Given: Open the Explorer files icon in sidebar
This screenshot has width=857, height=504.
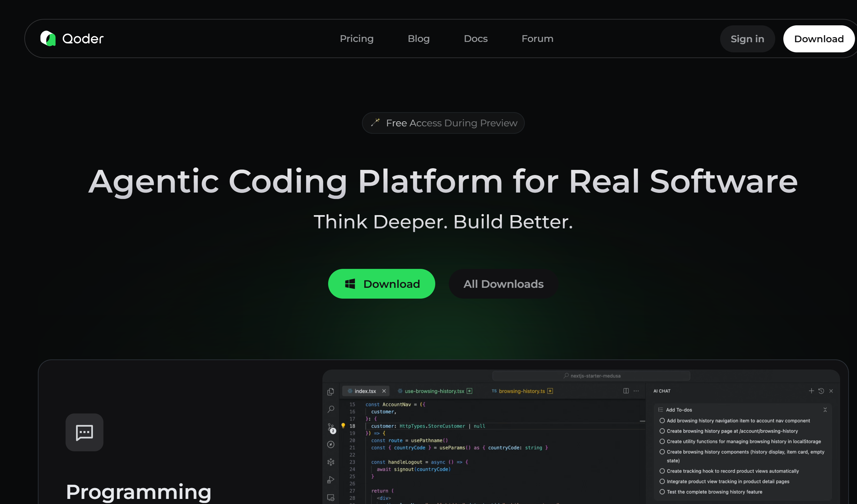Looking at the screenshot, I should click(330, 392).
